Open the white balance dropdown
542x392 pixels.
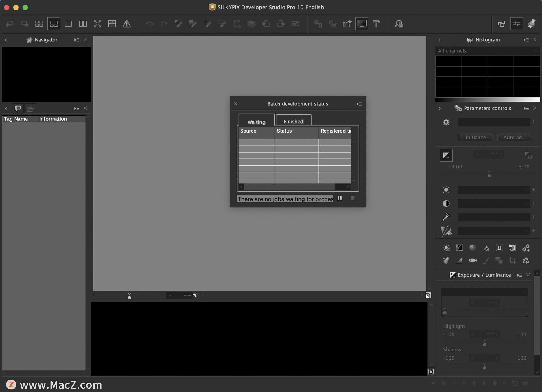[494, 190]
